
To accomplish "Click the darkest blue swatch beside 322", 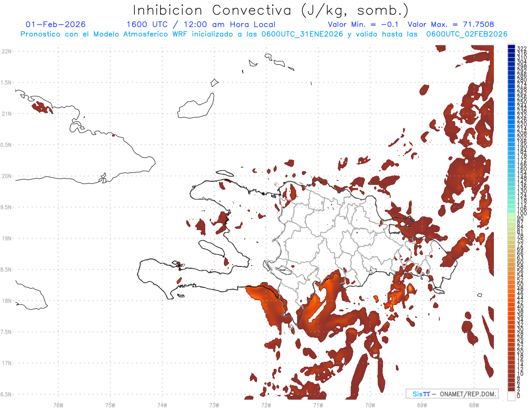I will tap(511, 47).
